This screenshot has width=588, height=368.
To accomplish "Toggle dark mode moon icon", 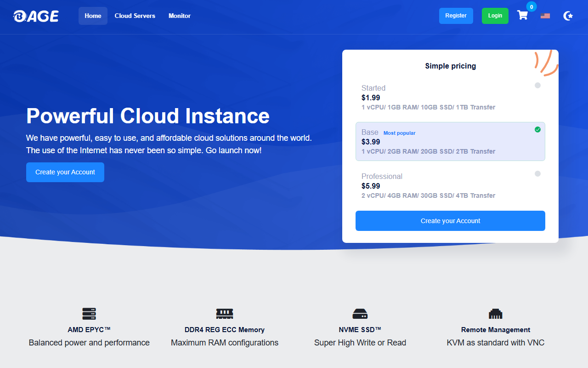I will (568, 16).
